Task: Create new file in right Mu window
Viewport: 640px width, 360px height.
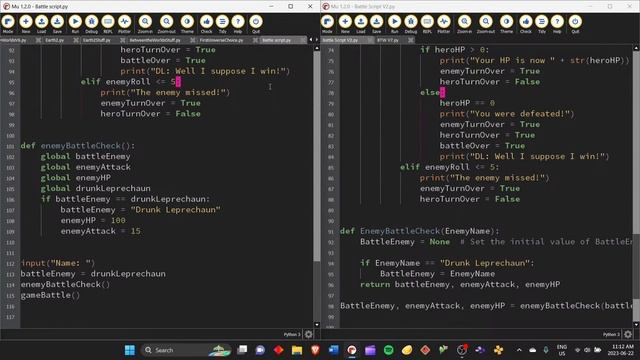Action: 345,24
